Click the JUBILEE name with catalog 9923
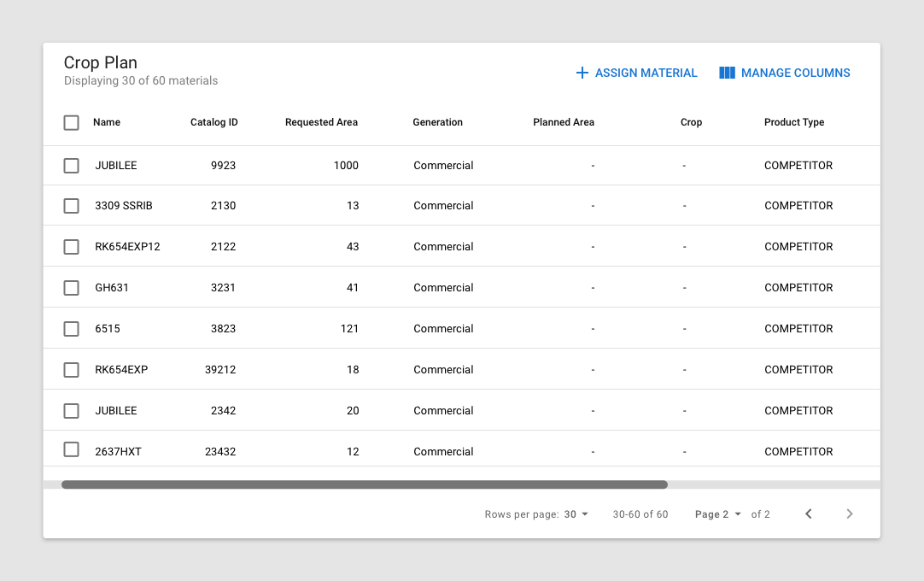The width and height of the screenshot is (924, 581). pos(116,166)
